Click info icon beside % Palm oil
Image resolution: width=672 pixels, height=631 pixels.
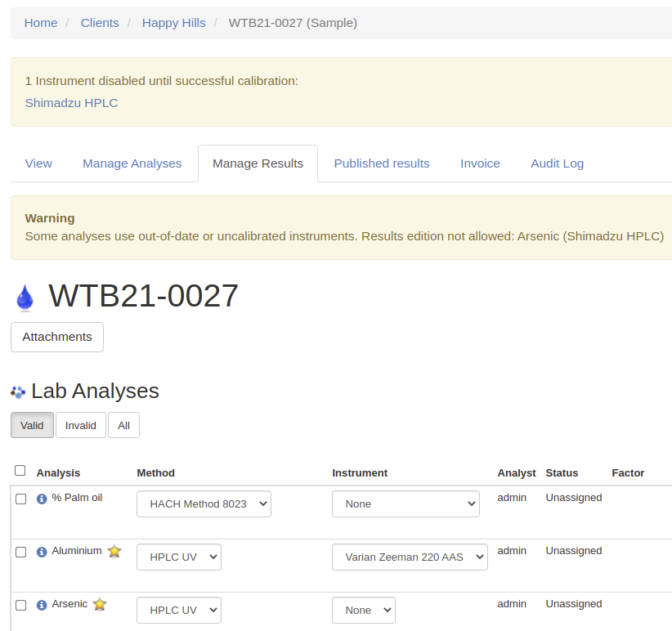[42, 499]
